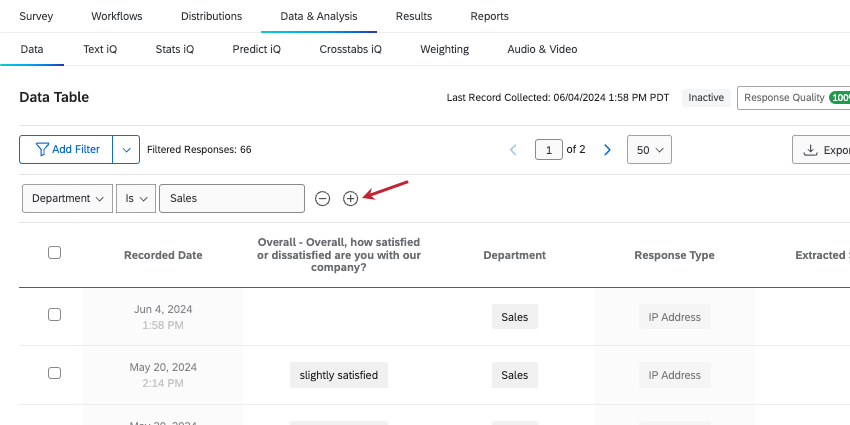The width and height of the screenshot is (850, 425).
Task: Open Response Quality details
Action: tap(794, 98)
